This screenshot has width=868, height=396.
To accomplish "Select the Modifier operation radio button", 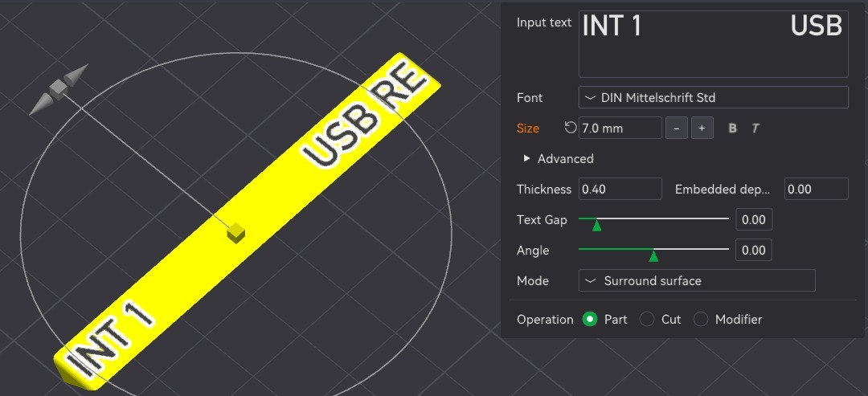I will click(x=701, y=320).
